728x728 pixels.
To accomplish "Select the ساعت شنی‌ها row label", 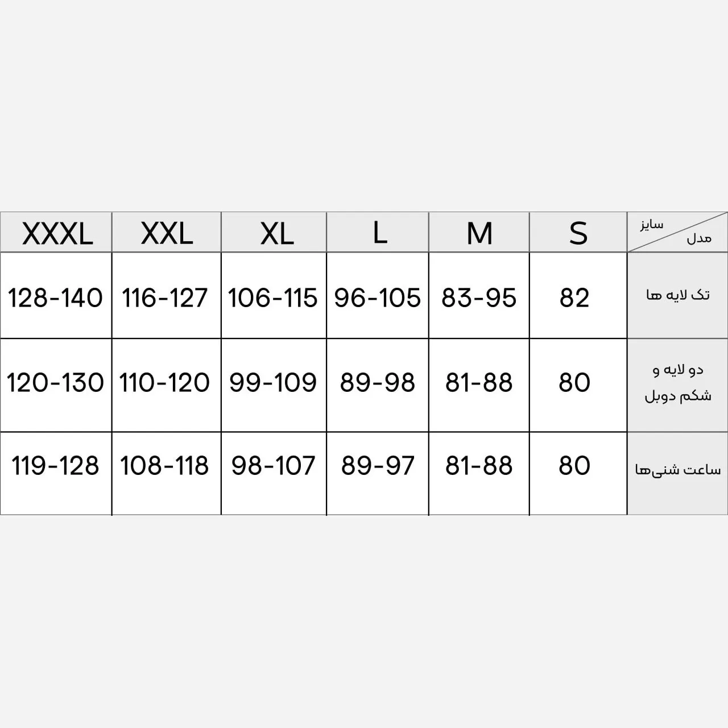I will [x=677, y=470].
